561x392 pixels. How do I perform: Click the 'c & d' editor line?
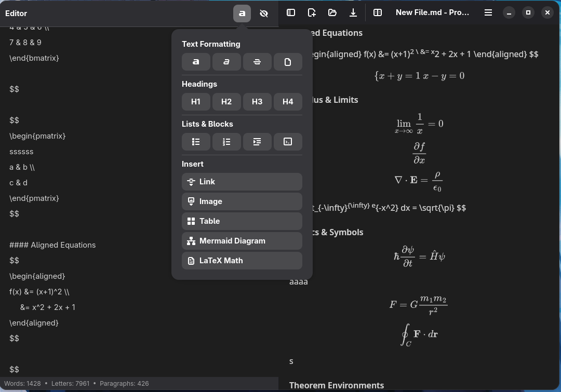(18, 183)
